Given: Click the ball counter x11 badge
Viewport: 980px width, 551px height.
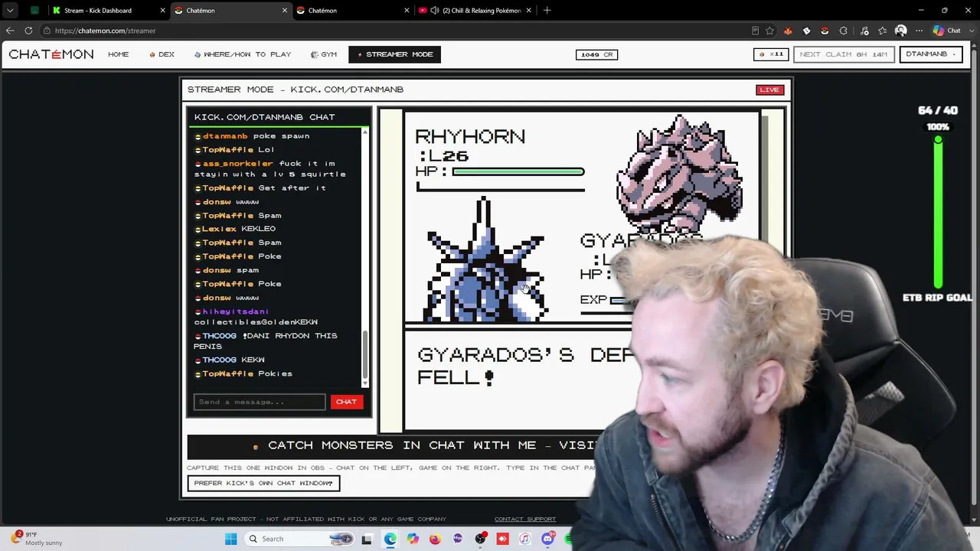Looking at the screenshot, I should [772, 54].
